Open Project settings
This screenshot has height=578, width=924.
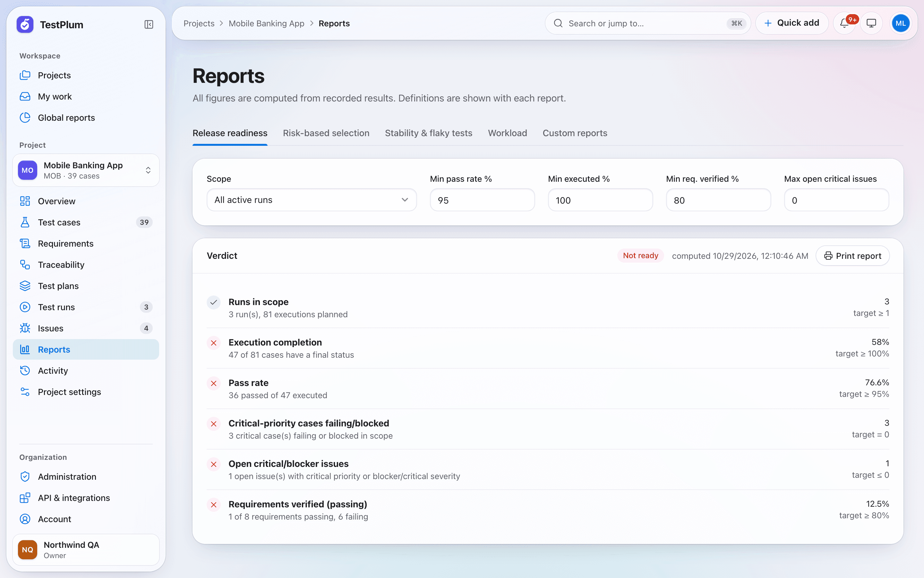(x=86, y=392)
